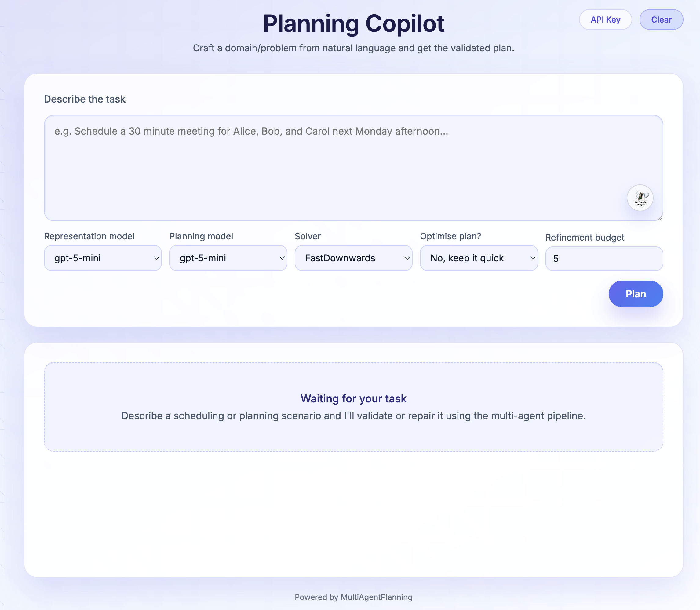Click the 'Waiting for your task' heading
This screenshot has width=700, height=610.
click(x=353, y=399)
